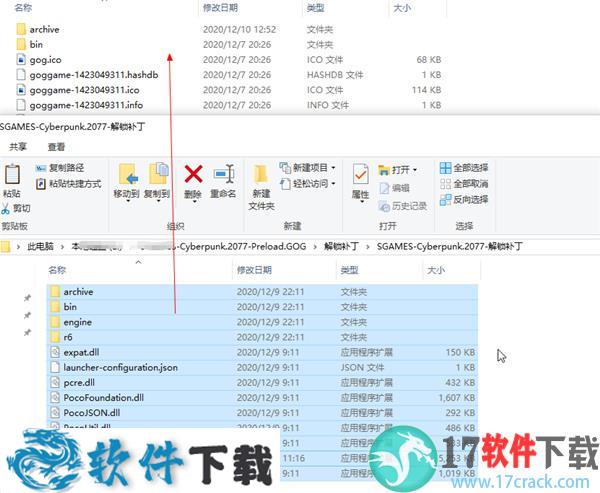Select the pcre.dll file
Viewport: 600px width, 493px height.
[x=262, y=383]
